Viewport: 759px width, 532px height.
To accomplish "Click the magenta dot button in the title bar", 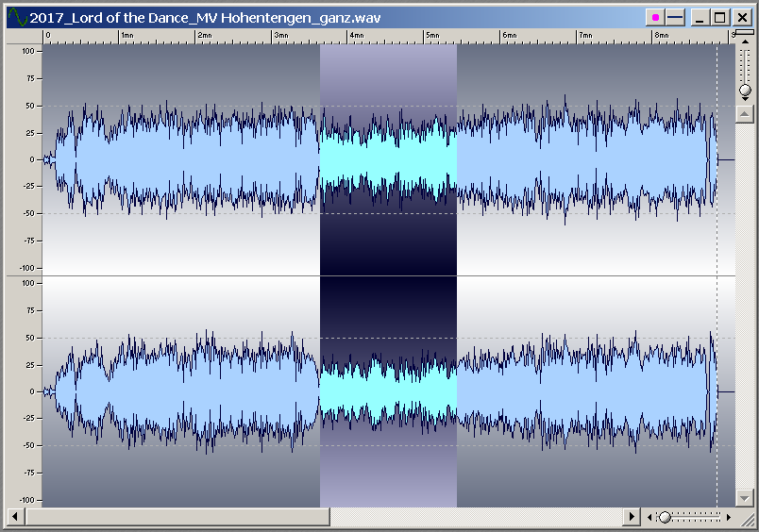I will tap(655, 18).
